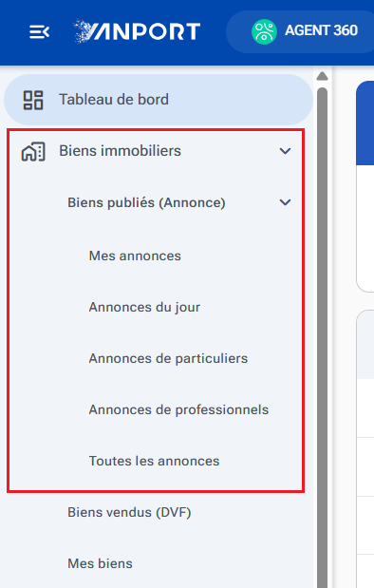
Task: Click the sidebar scrollbar up arrow
Action: (x=323, y=76)
